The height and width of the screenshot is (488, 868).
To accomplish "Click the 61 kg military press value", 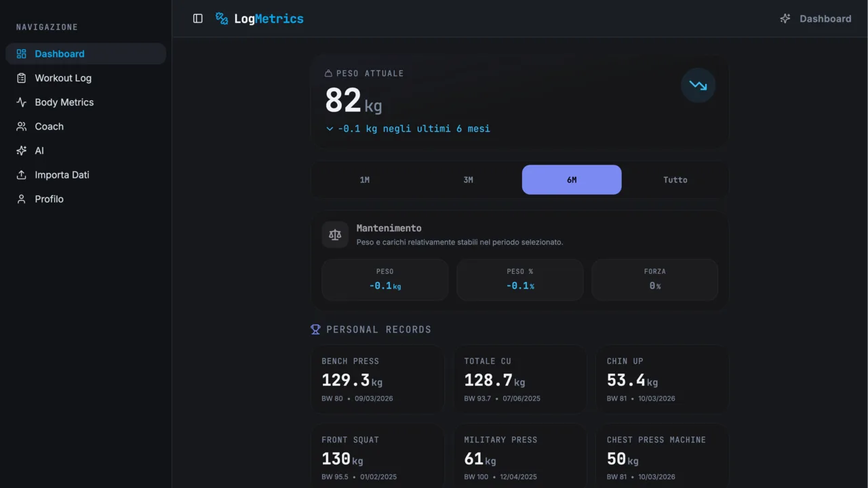I will click(480, 459).
